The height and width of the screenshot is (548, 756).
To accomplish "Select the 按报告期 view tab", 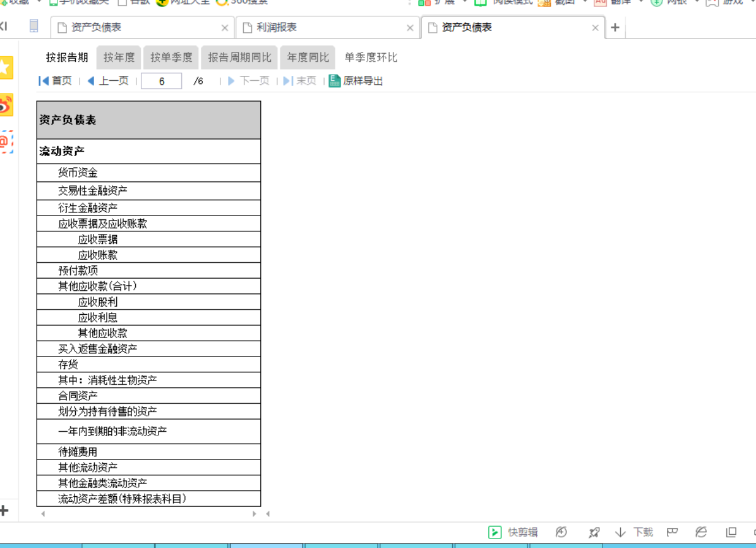I will [x=67, y=58].
